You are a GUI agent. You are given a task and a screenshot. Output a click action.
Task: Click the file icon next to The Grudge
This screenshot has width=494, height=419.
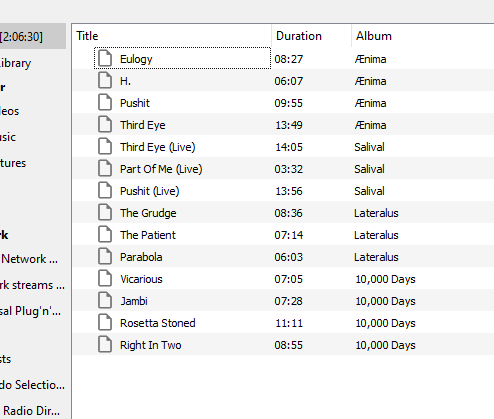pyautogui.click(x=105, y=213)
